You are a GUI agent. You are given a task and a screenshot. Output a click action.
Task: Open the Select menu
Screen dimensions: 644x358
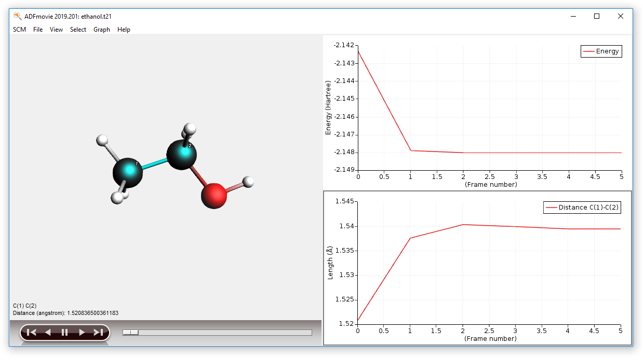78,30
